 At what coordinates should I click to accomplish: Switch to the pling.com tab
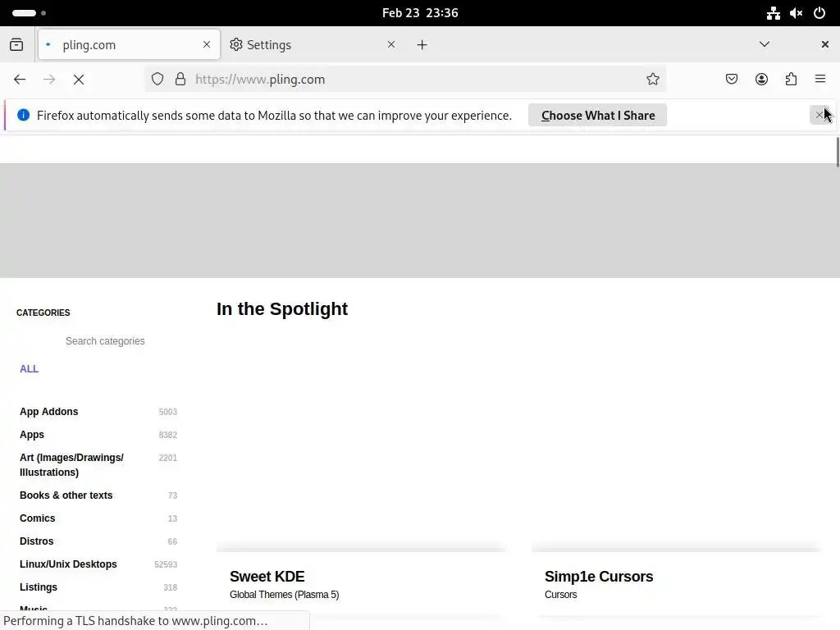tap(129, 44)
